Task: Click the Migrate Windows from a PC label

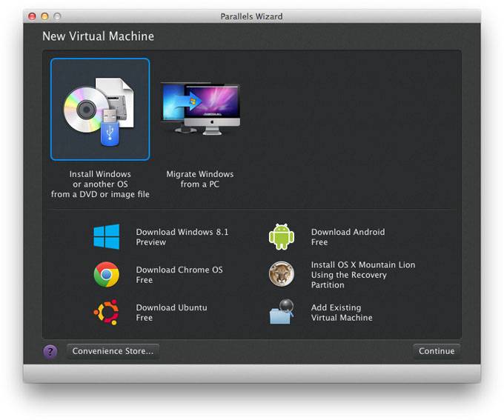Action: pyautogui.click(x=200, y=179)
